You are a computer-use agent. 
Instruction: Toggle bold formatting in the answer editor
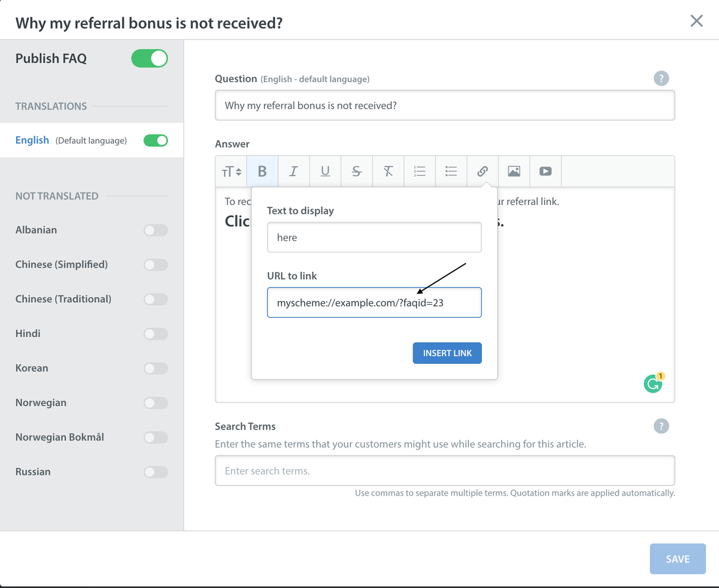[x=263, y=171]
